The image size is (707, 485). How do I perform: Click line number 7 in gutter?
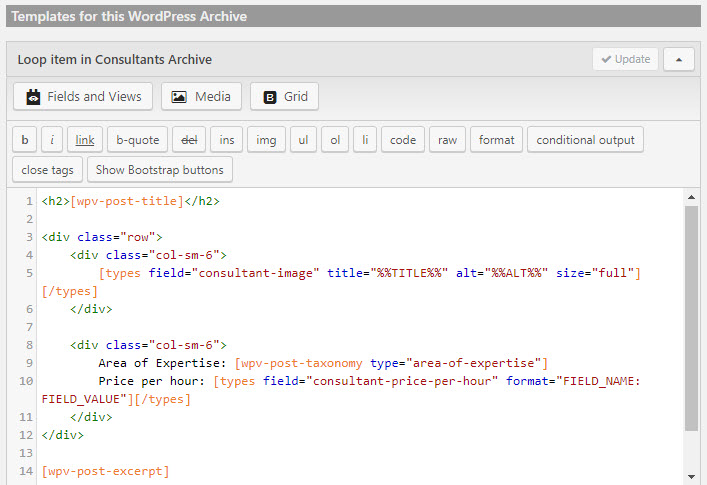click(x=29, y=327)
